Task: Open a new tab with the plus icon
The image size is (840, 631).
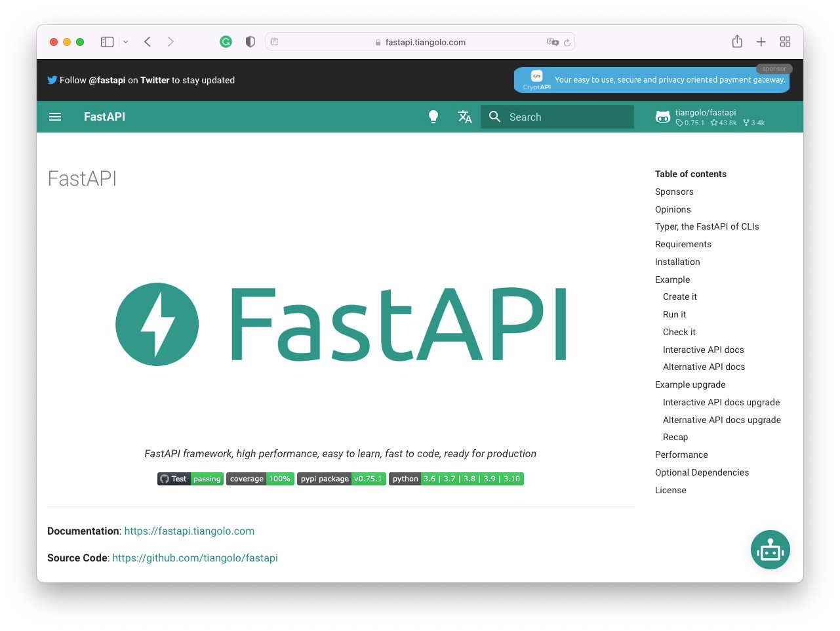Action: click(x=761, y=42)
